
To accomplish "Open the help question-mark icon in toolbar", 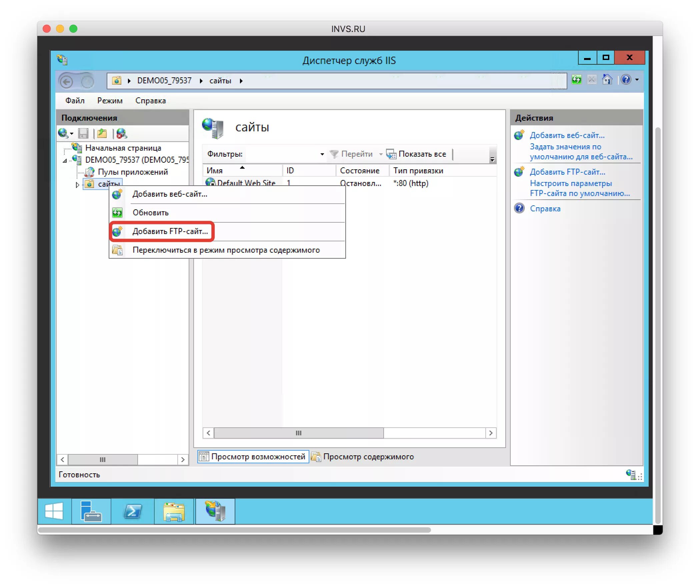I will pos(626,80).
